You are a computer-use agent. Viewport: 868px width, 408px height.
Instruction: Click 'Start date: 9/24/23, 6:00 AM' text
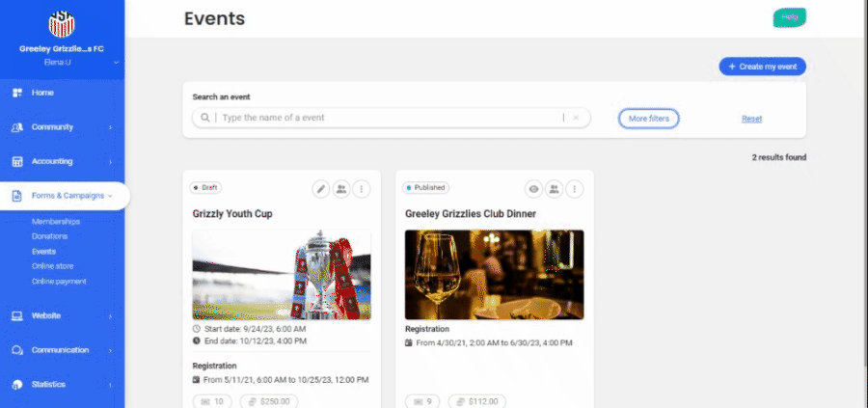(256, 329)
